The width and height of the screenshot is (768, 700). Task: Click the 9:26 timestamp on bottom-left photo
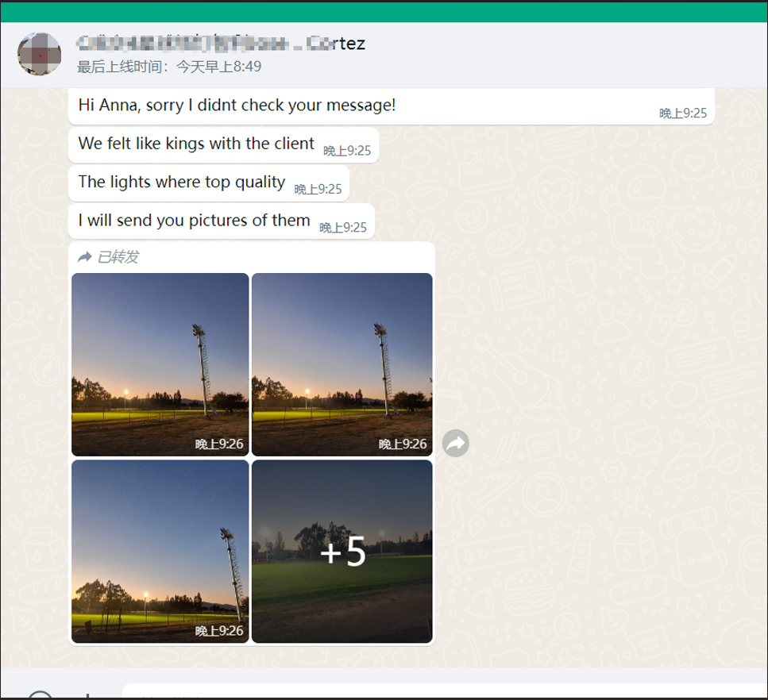[x=219, y=631]
